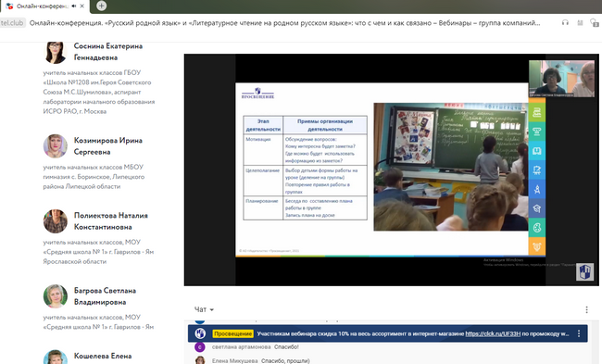Click the name Соснина Екатерина Геннадьевна
The image size is (602, 364).
pyautogui.click(x=107, y=52)
